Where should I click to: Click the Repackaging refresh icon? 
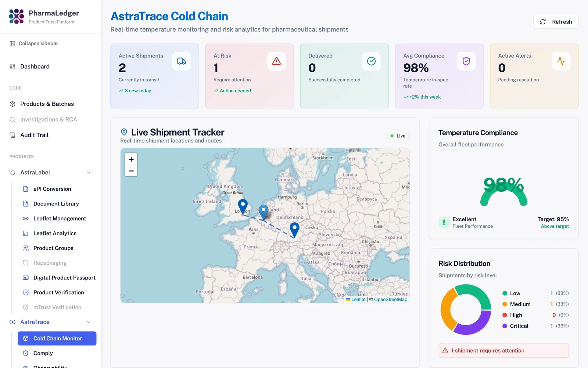[26, 263]
